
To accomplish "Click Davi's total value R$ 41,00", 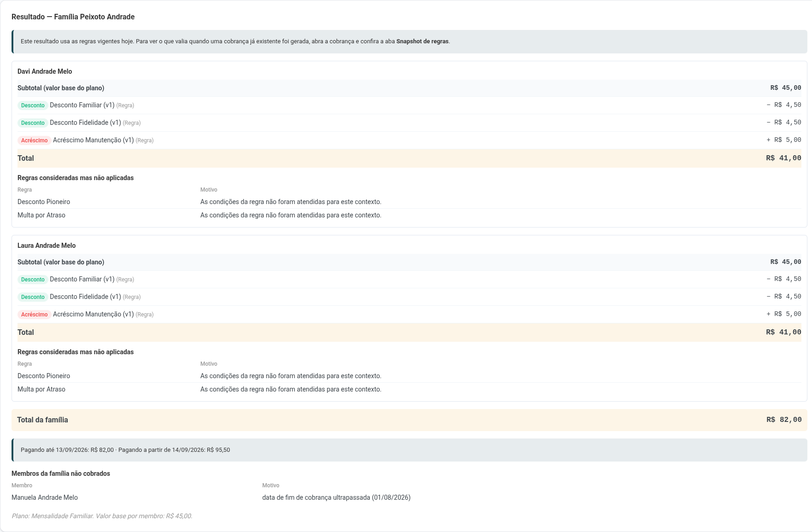I will (783, 158).
